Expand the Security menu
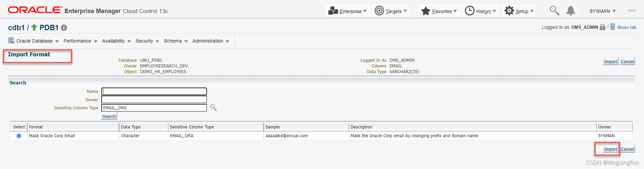Screen dimensions: 644x169 click(147, 41)
